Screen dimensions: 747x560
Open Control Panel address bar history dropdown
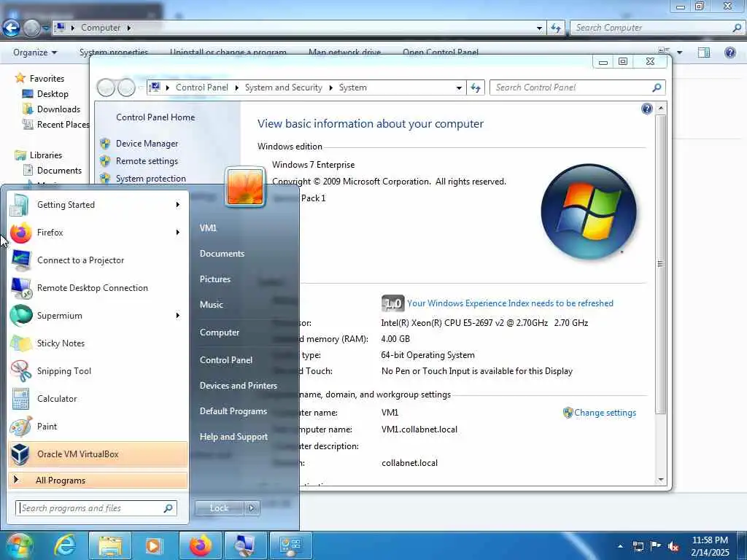(459, 87)
